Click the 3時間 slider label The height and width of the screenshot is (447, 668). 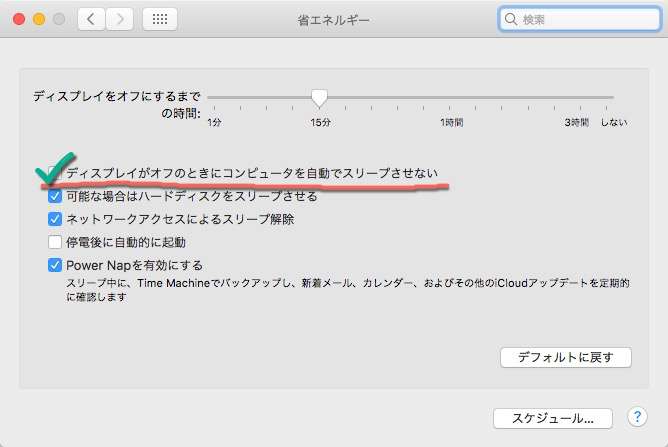pyautogui.click(x=576, y=123)
